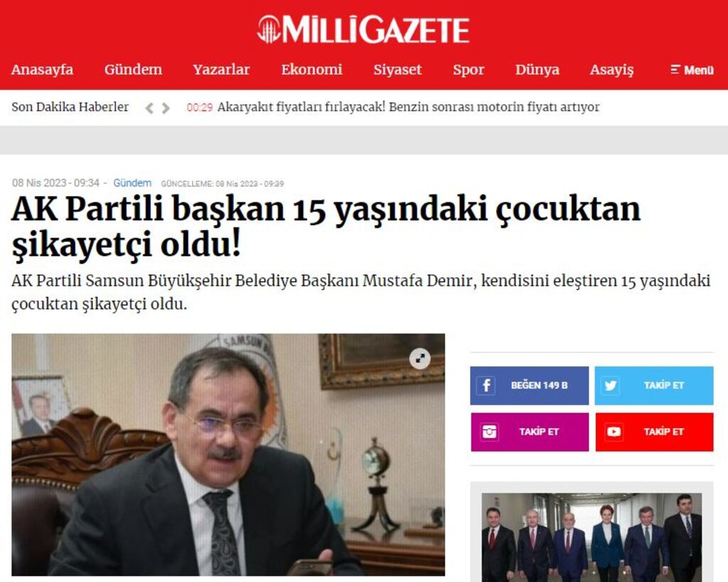Like on Facebook Beğen 149 B button
Viewport: 728px width, 582px height.
pos(529,385)
